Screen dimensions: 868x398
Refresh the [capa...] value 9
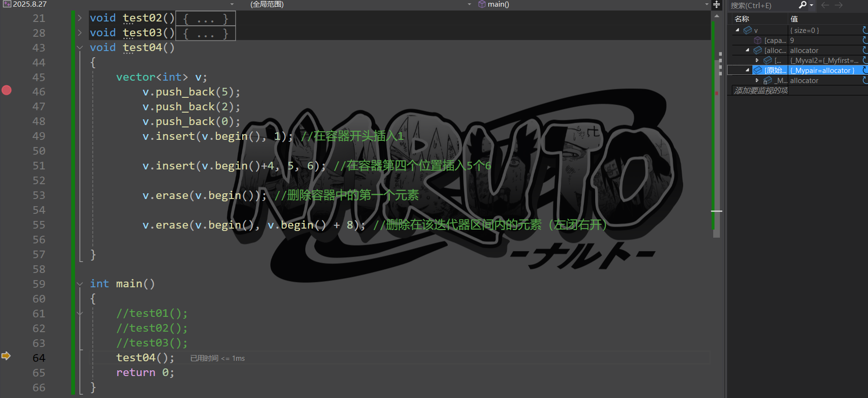865,40
